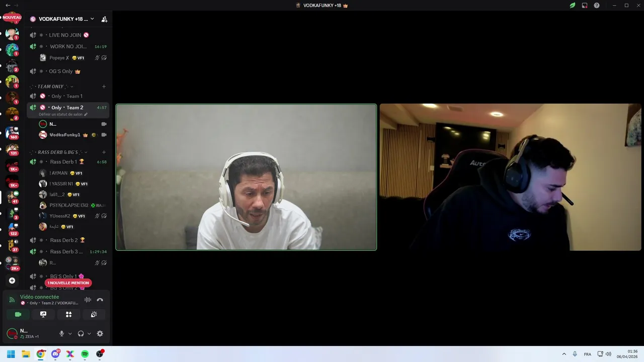Deafen with the headphones icon
644x362 pixels.
click(80, 333)
